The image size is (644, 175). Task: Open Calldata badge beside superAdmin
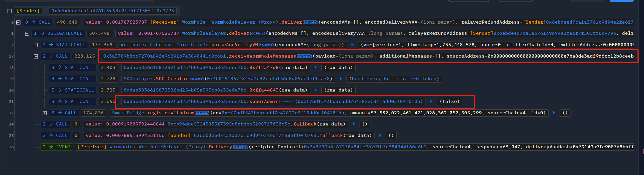287,102
